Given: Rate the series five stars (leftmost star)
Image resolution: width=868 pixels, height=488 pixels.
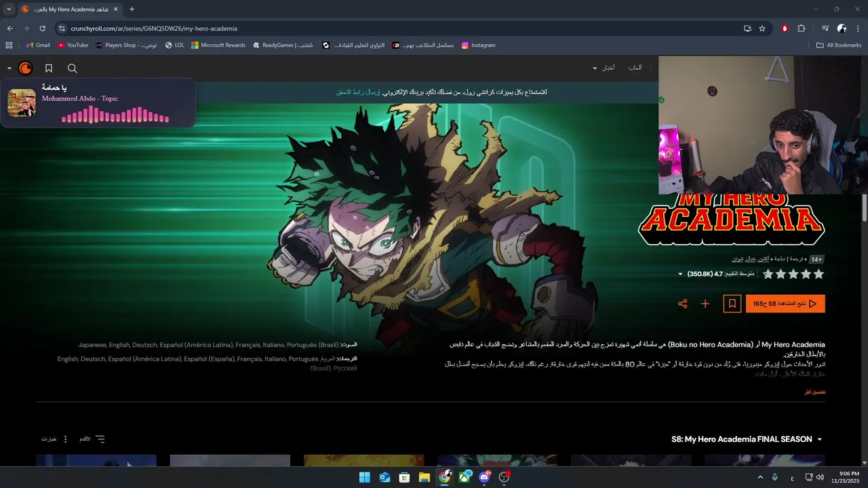Looking at the screenshot, I should (x=768, y=274).
